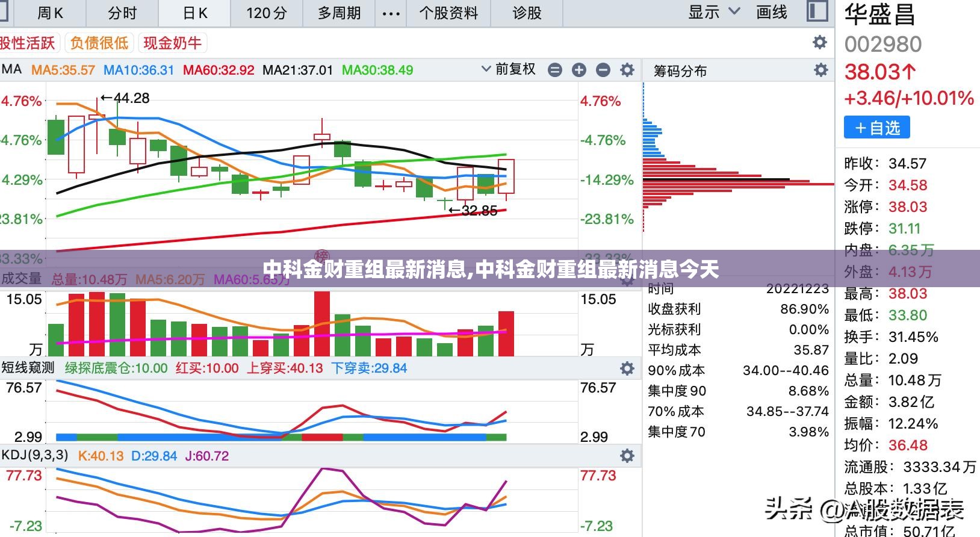980x537 pixels.
Task: Click the 均价 36.48 quote row
Action: [x=885, y=445]
